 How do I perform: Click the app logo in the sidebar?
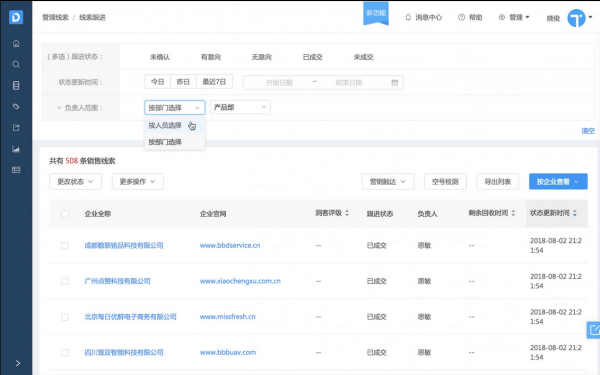pyautogui.click(x=16, y=17)
